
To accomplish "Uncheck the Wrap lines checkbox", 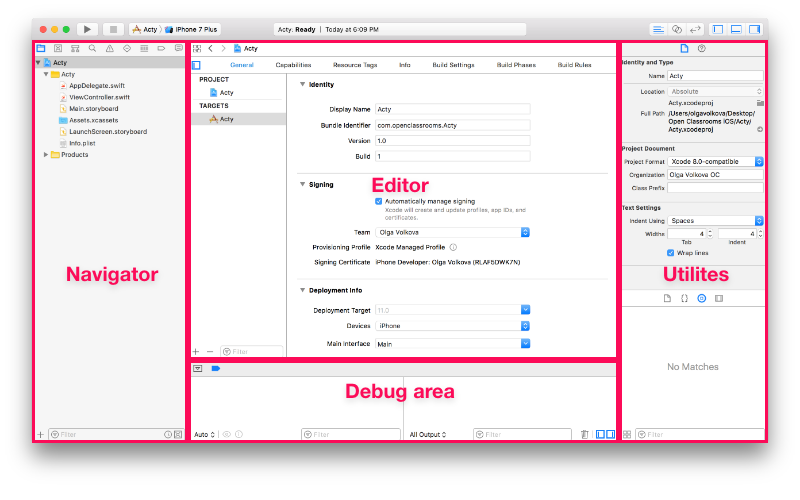I will [670, 253].
